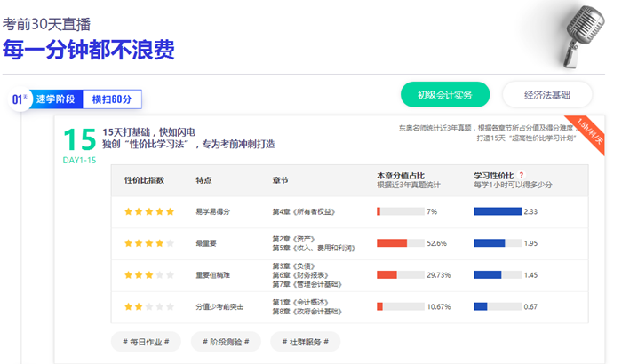Click the 横扫60分 label
Screen dimensions: 622x364
pos(112,99)
